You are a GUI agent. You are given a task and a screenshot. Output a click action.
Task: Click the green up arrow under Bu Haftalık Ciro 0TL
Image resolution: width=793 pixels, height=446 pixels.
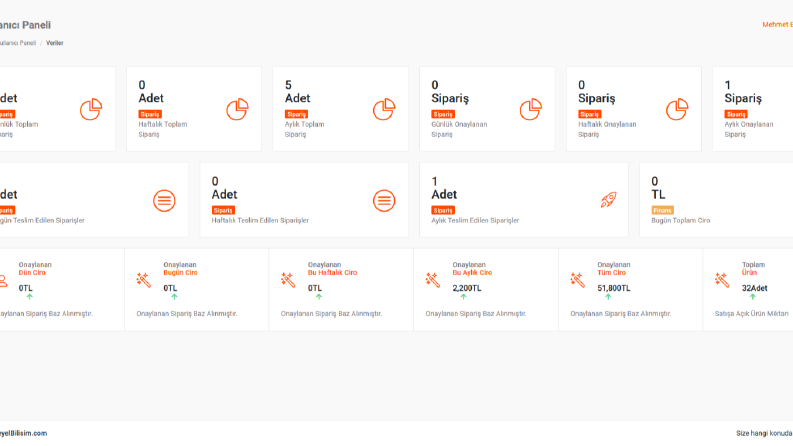(319, 297)
